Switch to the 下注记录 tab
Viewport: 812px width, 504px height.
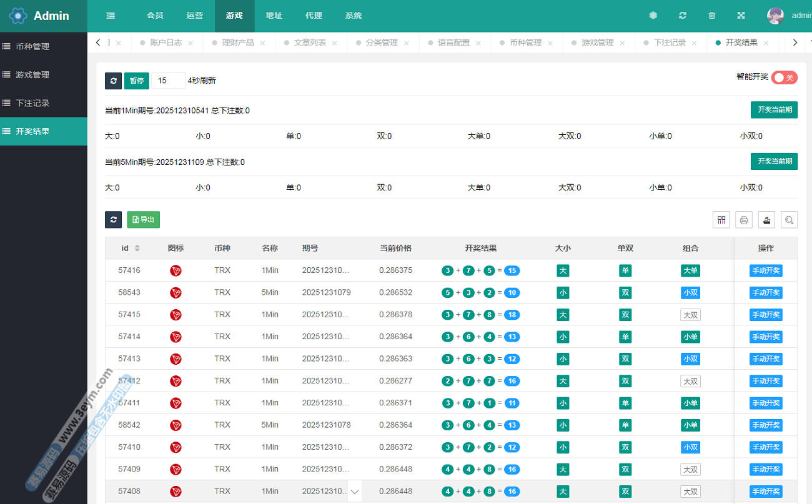coord(670,43)
